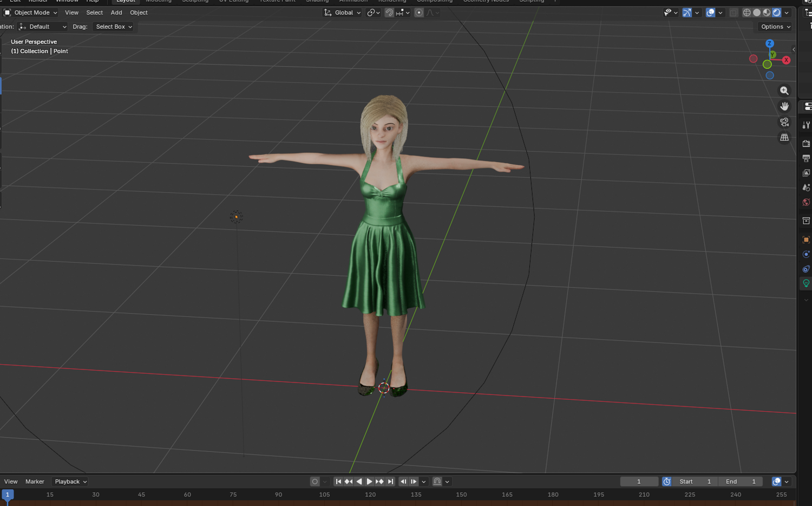Screen dimensions: 812x506
Task: Click the X axis on the navigation gizmo
Action: tap(786, 60)
